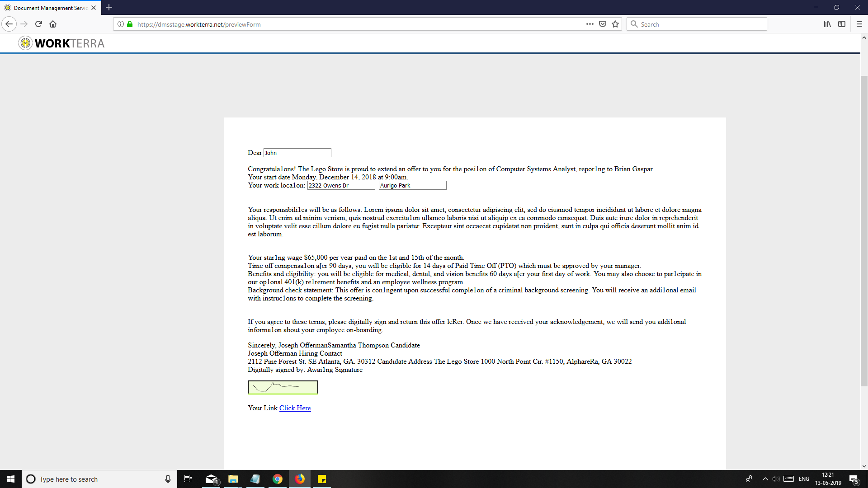Open the notebook app icon on taskbar

click(255, 479)
